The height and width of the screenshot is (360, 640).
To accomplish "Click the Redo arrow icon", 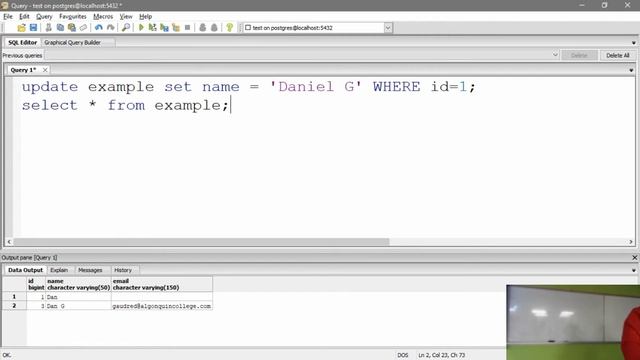I will [110, 28].
